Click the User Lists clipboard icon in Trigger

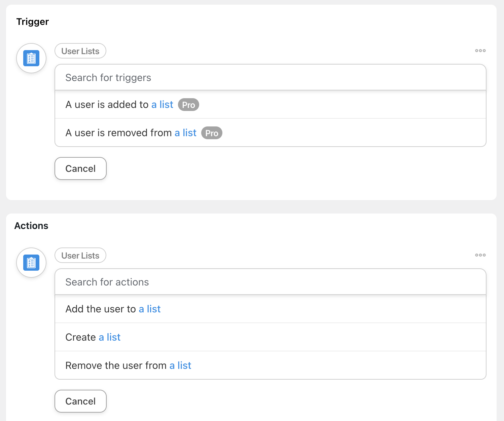31,58
